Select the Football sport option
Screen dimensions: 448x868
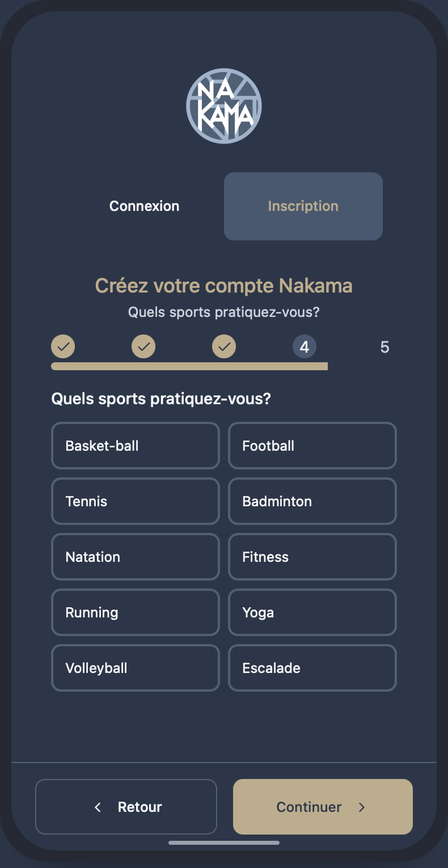pos(312,446)
